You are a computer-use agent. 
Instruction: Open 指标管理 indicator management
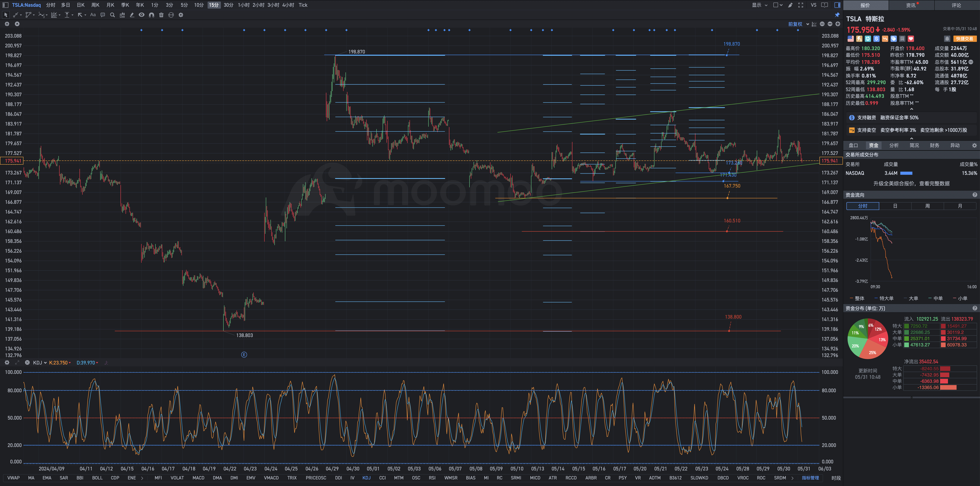click(810, 478)
